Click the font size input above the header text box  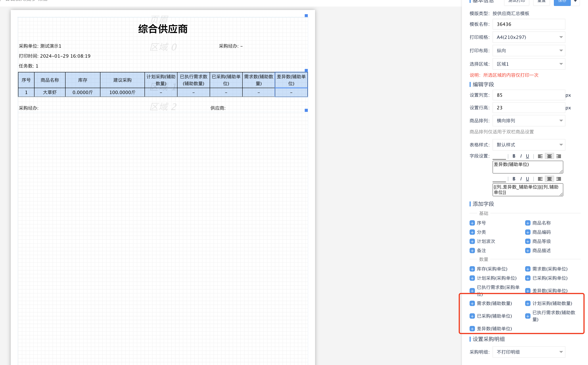tap(499, 156)
